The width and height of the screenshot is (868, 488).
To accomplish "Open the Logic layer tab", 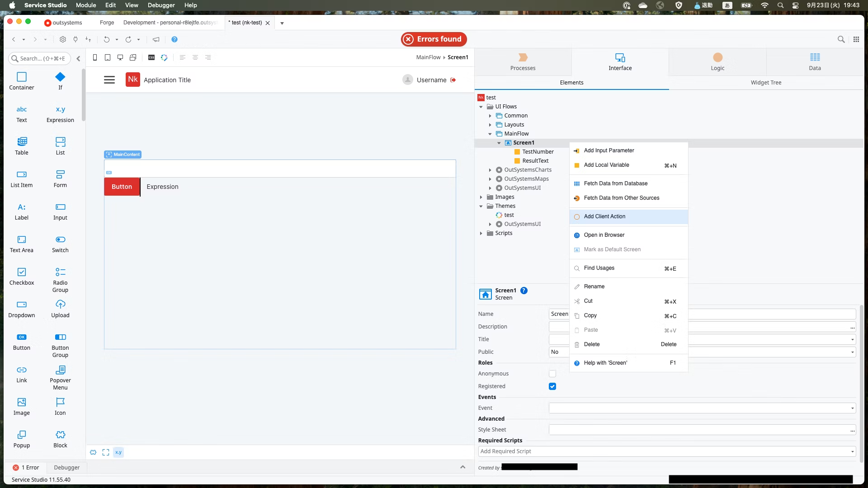I will 717,62.
